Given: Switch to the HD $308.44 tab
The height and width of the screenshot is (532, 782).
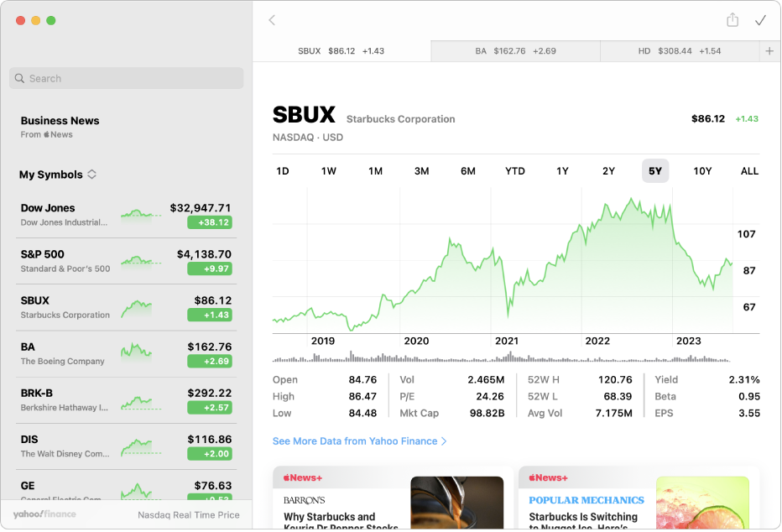Looking at the screenshot, I should point(680,51).
